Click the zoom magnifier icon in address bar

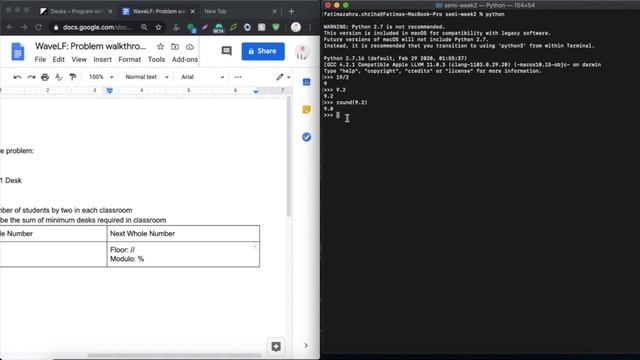(144, 27)
